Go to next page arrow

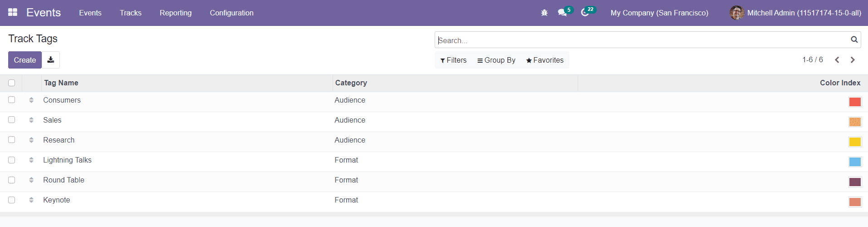pos(853,60)
